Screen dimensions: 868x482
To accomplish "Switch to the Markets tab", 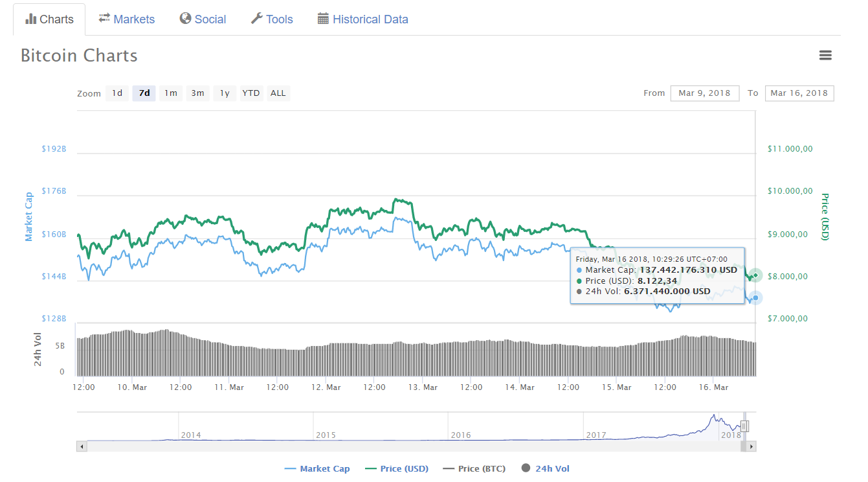I will pyautogui.click(x=127, y=19).
